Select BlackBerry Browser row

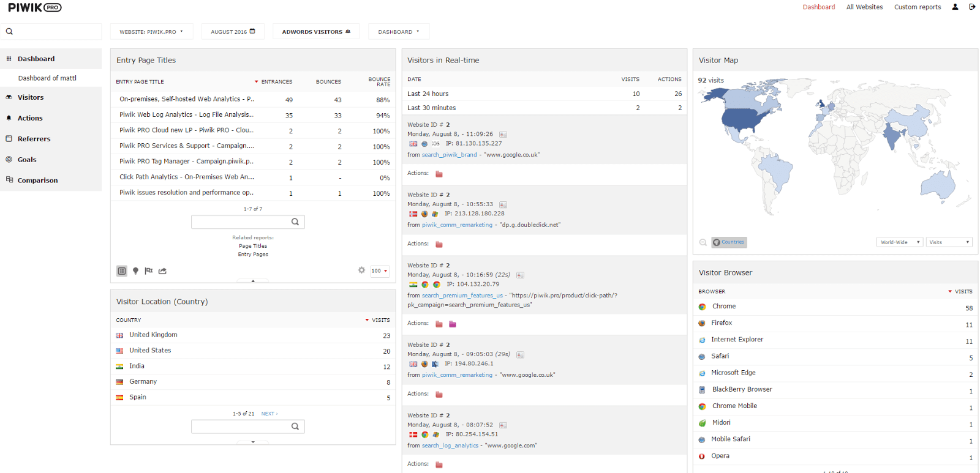point(835,390)
